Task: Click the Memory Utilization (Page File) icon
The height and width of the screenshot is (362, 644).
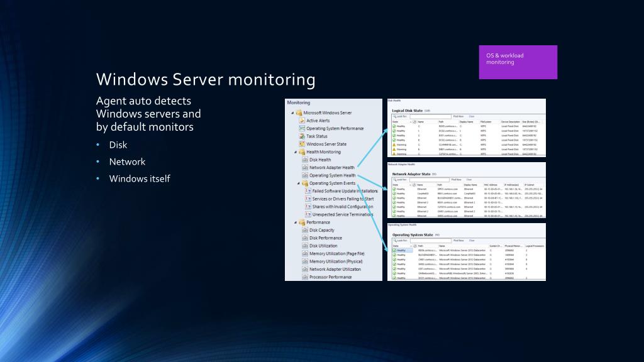Action: [305, 254]
